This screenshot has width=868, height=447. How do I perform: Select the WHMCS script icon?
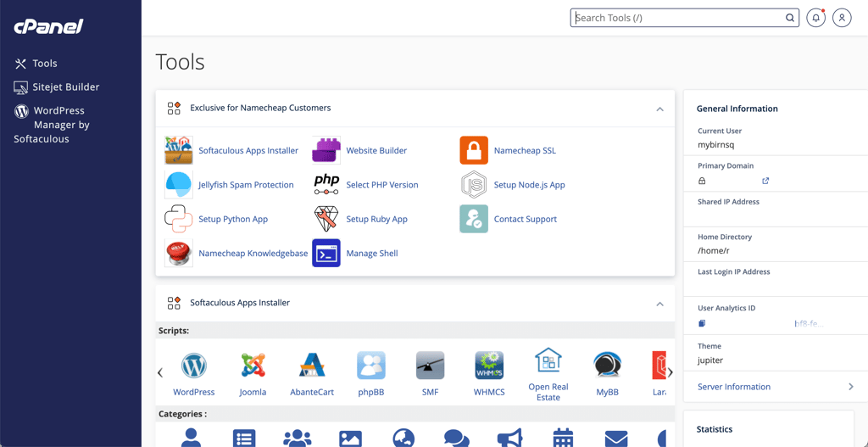coord(489,366)
